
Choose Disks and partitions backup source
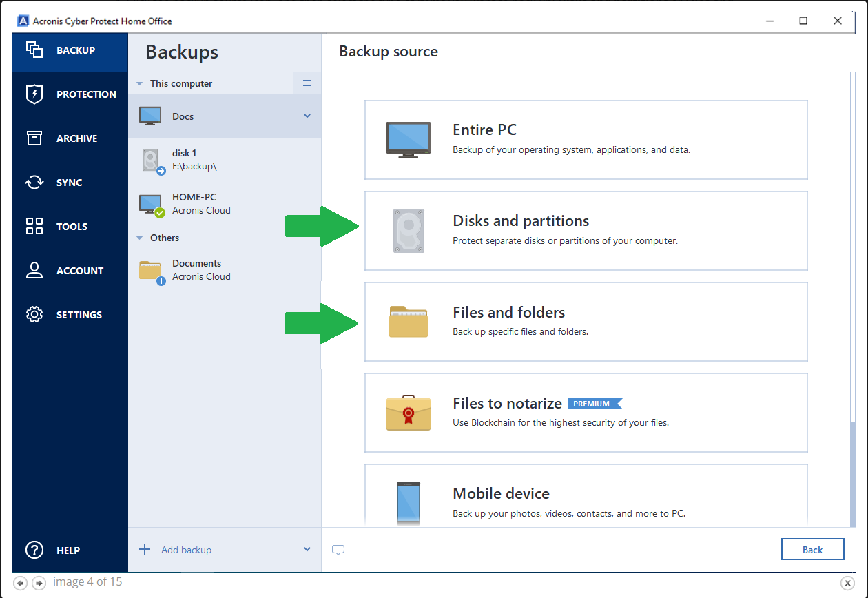tap(586, 231)
